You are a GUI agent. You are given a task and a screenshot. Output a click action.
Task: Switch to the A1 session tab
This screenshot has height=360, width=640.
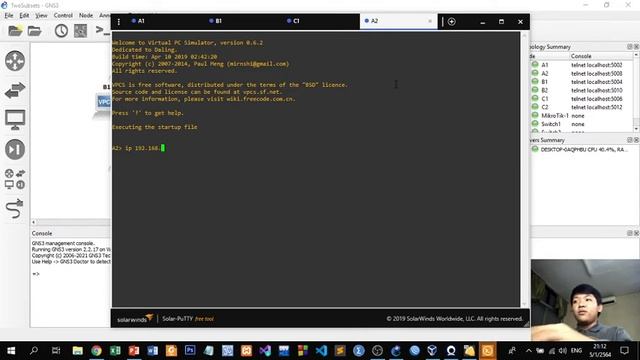click(x=141, y=21)
